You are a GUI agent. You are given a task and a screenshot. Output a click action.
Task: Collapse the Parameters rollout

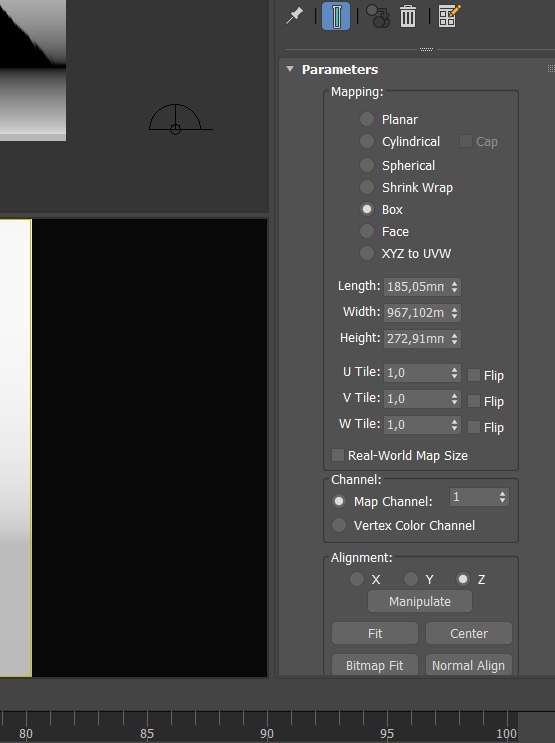(x=290, y=69)
